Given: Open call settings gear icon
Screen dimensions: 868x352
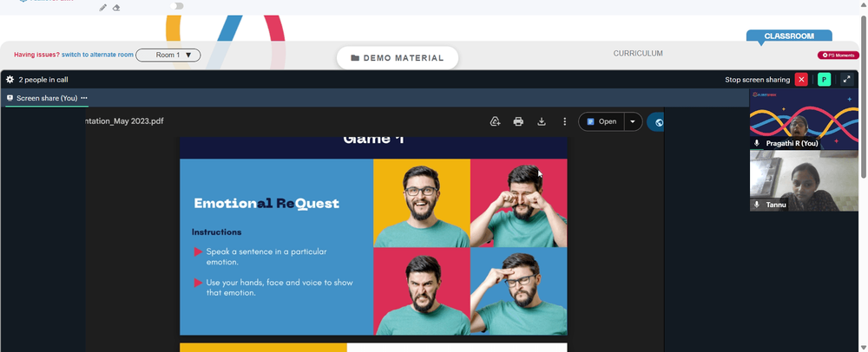Looking at the screenshot, I should [10, 80].
